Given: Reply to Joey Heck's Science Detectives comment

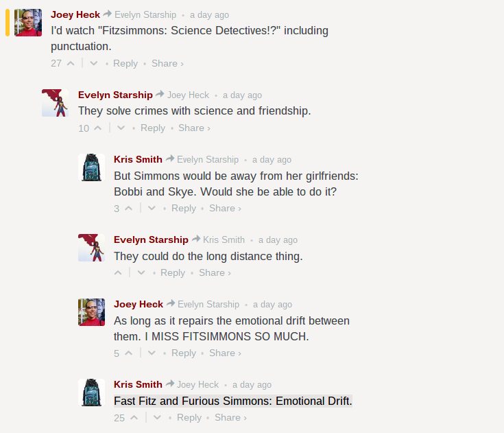Looking at the screenshot, I should click(125, 63).
